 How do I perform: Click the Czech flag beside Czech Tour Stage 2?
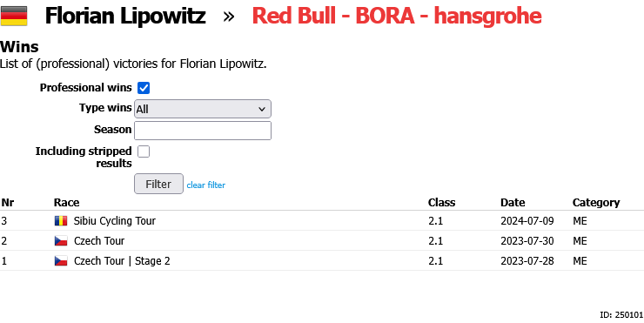click(61, 261)
